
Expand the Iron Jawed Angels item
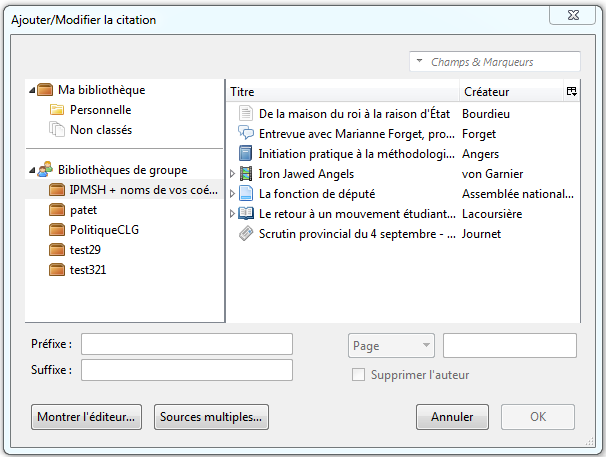[x=232, y=174]
